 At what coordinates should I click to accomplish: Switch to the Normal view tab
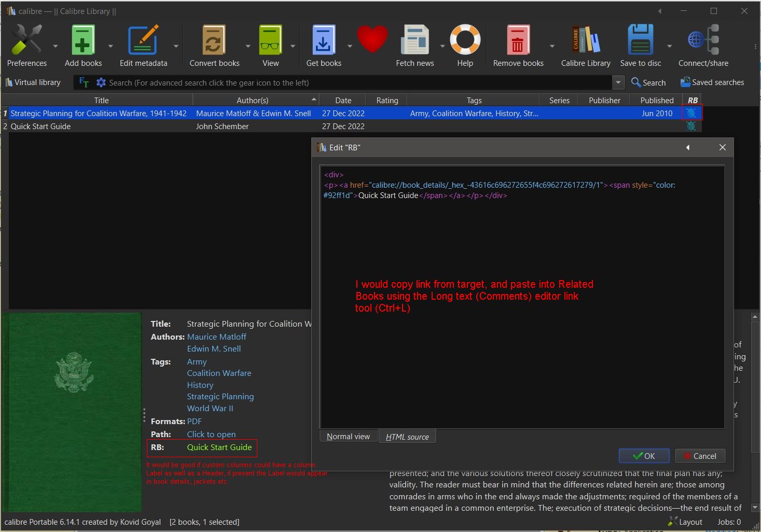pos(349,437)
